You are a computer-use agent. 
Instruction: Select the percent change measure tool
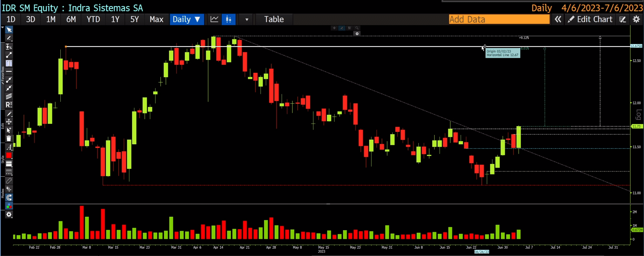click(x=9, y=47)
